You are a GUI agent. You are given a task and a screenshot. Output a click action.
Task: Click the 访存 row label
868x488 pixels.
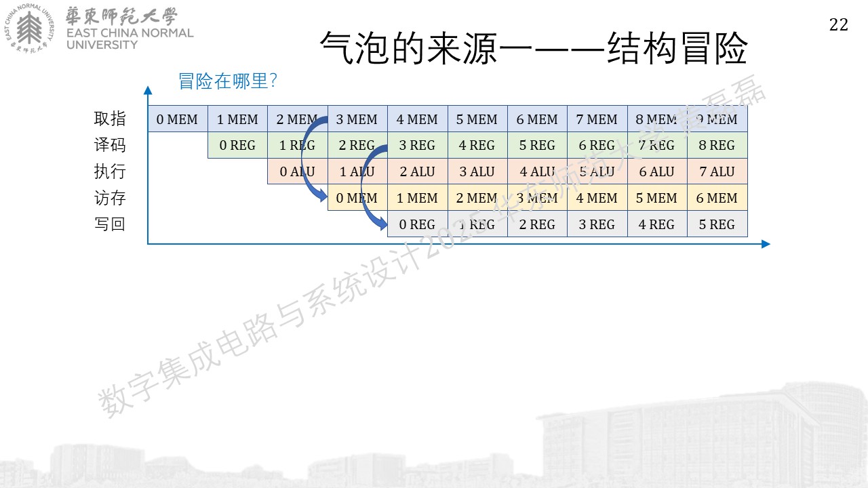110,198
